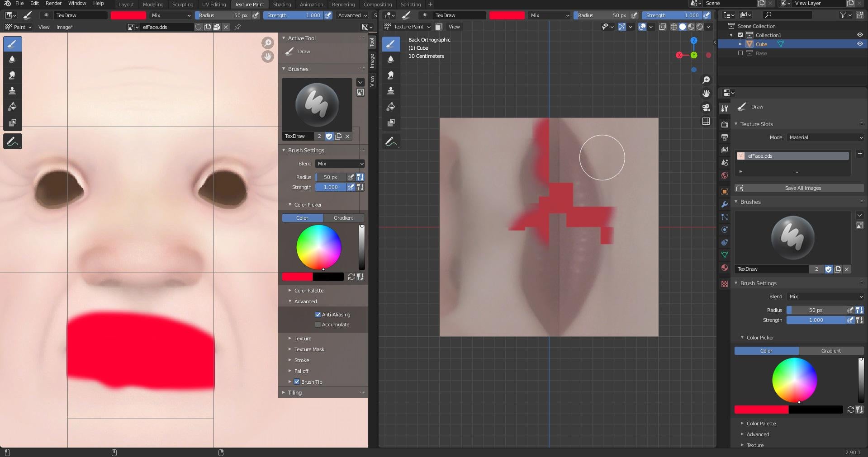Click zoom magnifier in 3D viewport
This screenshot has height=457, width=868.
tap(706, 80)
